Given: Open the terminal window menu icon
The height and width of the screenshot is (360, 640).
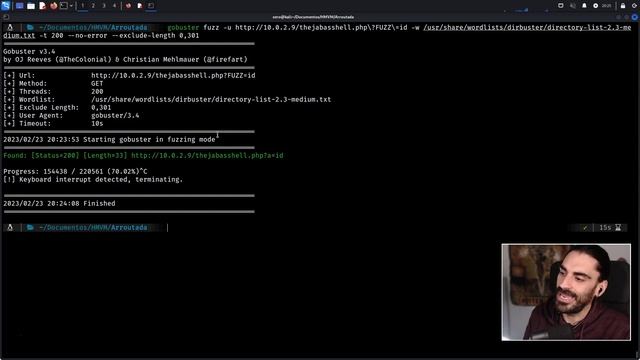Looking at the screenshot, I should (x=6, y=17).
